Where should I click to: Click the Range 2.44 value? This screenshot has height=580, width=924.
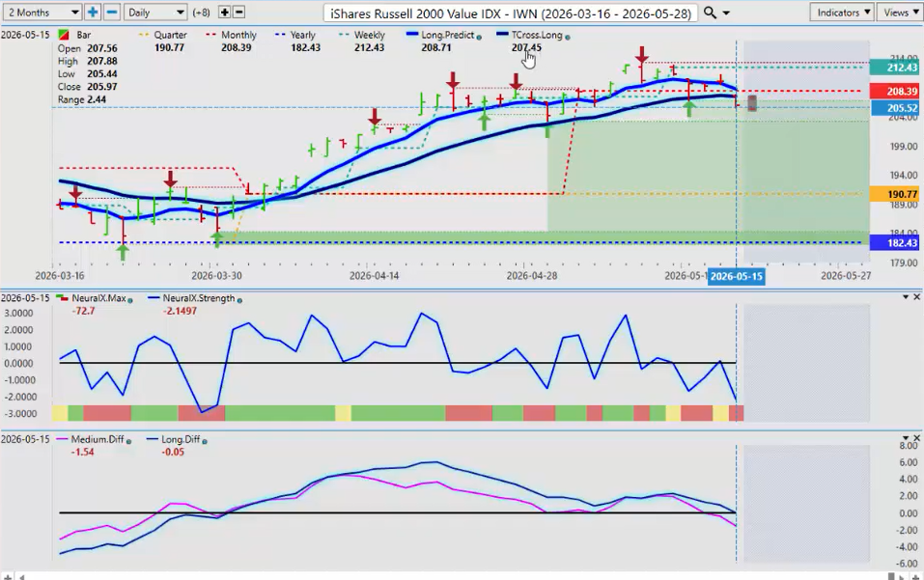[x=97, y=99]
